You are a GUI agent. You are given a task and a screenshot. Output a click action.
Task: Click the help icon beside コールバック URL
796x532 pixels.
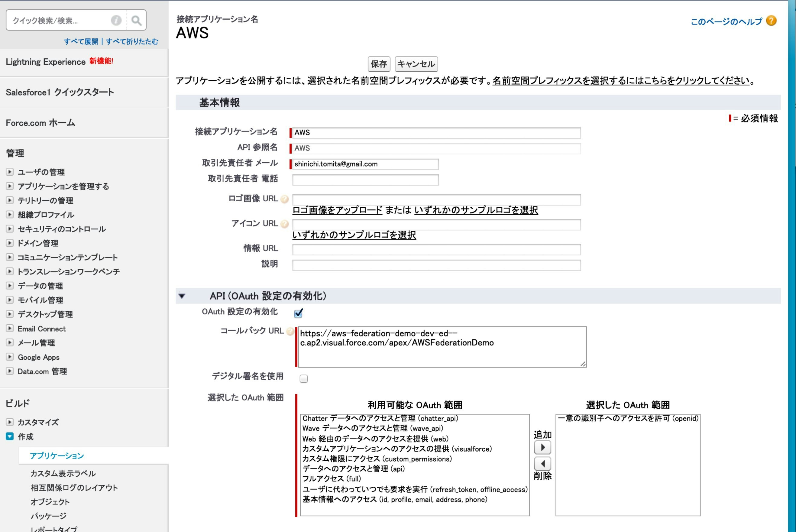tap(290, 331)
